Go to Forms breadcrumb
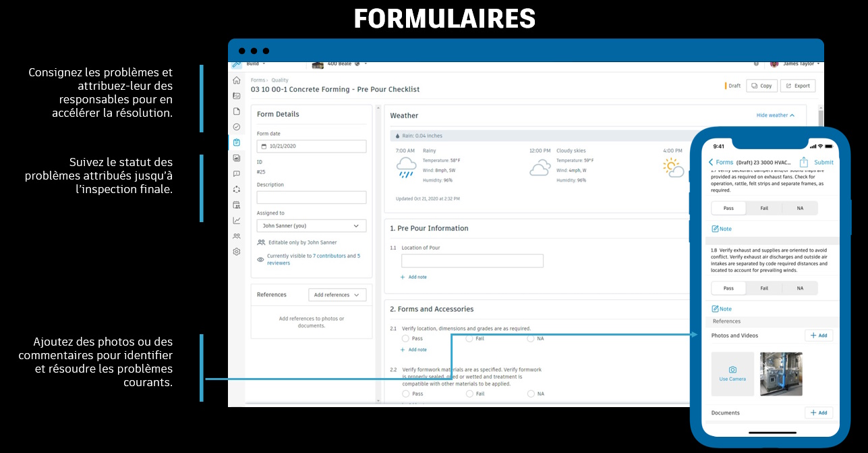The image size is (868, 453). point(258,80)
